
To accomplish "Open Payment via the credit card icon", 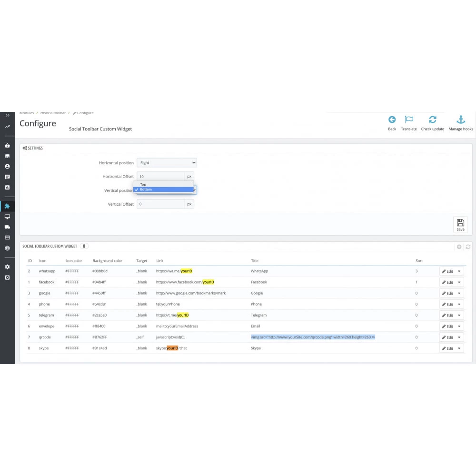I will (x=7, y=238).
